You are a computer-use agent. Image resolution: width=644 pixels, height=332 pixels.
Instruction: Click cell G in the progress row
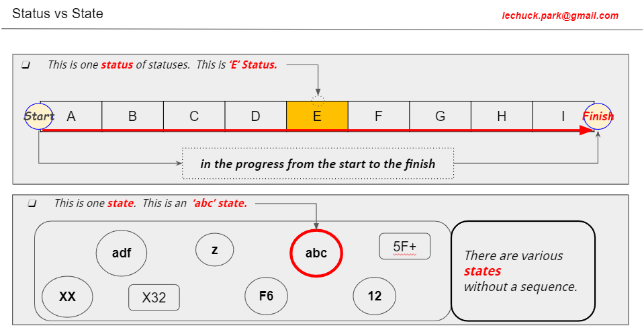440,116
